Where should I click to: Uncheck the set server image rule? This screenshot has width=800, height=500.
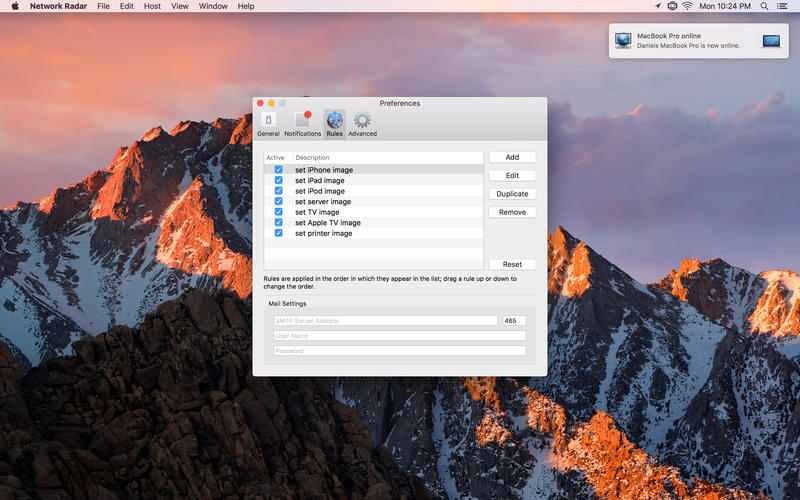pos(279,201)
